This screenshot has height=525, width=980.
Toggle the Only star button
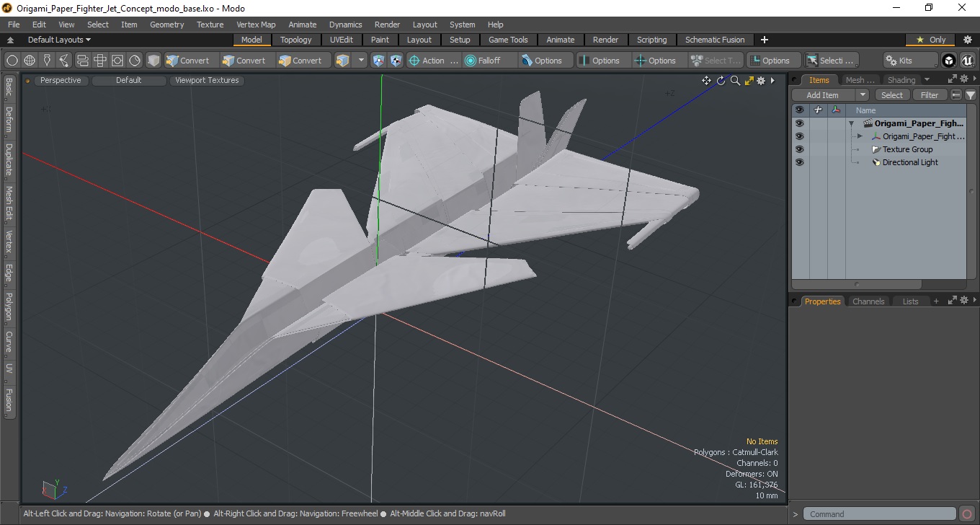(931, 40)
